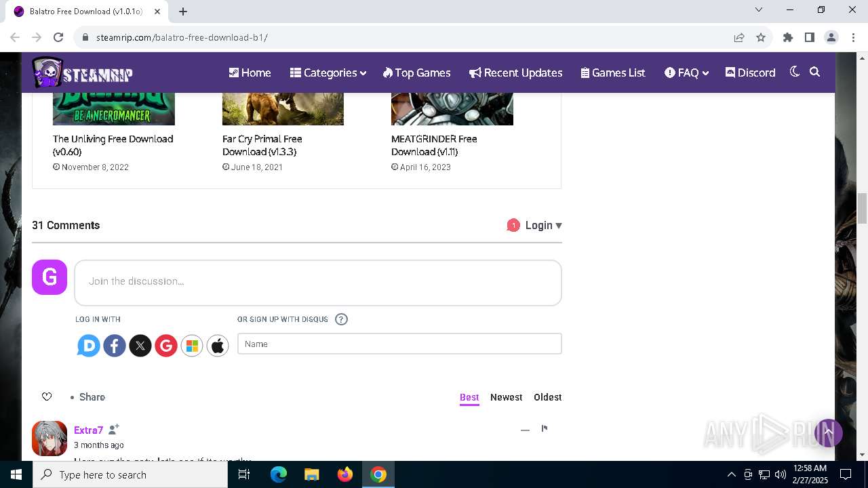Open the Chrome profile avatar

(x=831, y=37)
